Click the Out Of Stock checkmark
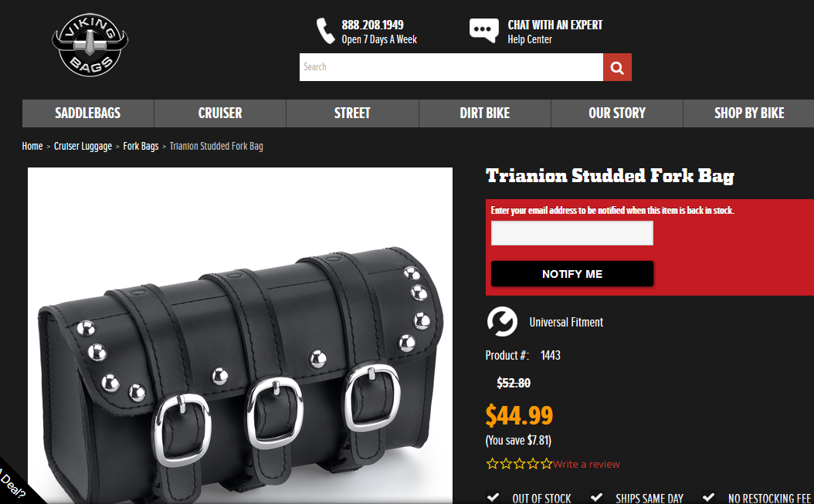This screenshot has height=504, width=814. point(493,497)
